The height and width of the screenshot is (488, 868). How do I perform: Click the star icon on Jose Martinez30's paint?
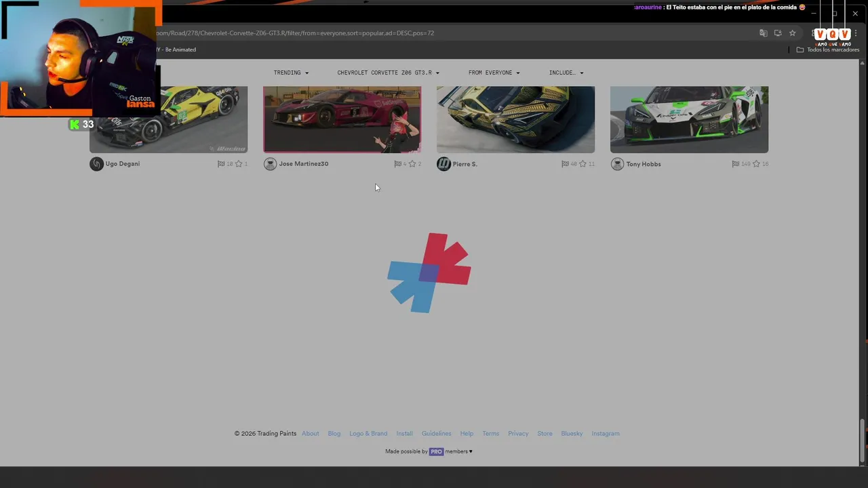tap(412, 164)
